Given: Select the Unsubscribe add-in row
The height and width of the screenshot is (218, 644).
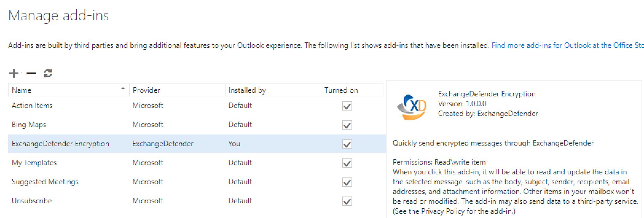Looking at the screenshot, I should [x=32, y=201].
